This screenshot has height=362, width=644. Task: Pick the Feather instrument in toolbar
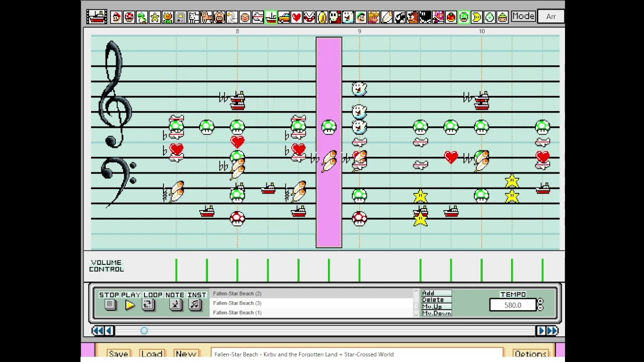click(x=386, y=17)
